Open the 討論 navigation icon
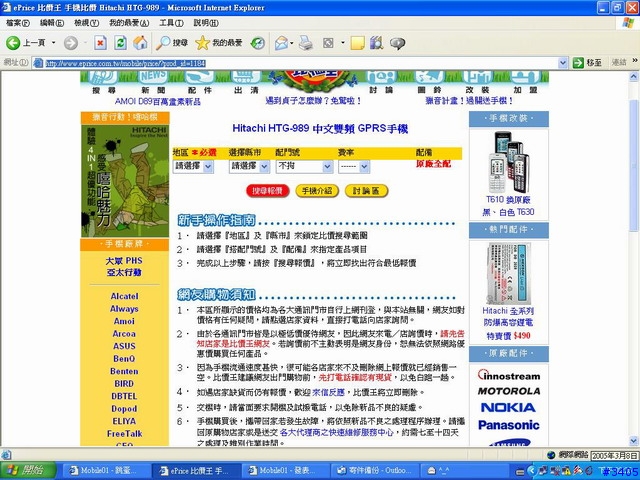The height and width of the screenshot is (480, 640). (381, 82)
